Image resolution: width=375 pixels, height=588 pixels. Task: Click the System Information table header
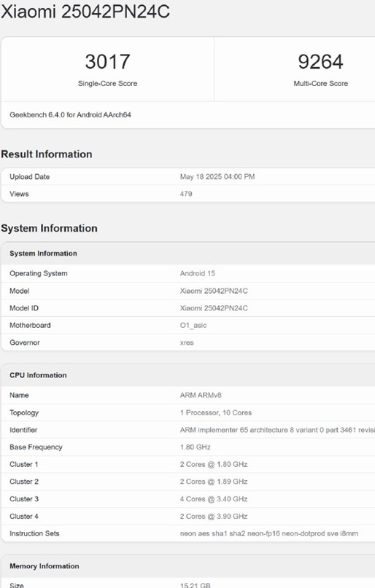pyautogui.click(x=43, y=254)
